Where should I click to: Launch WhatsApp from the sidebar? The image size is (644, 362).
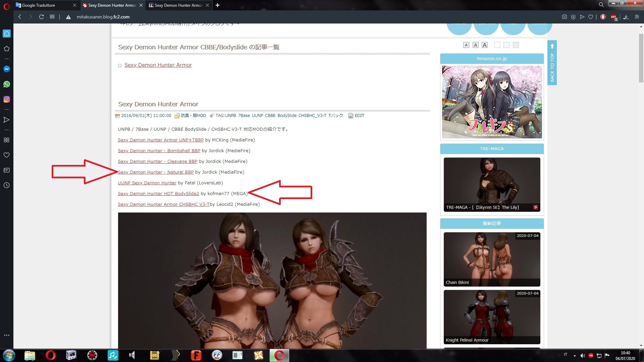click(7, 84)
